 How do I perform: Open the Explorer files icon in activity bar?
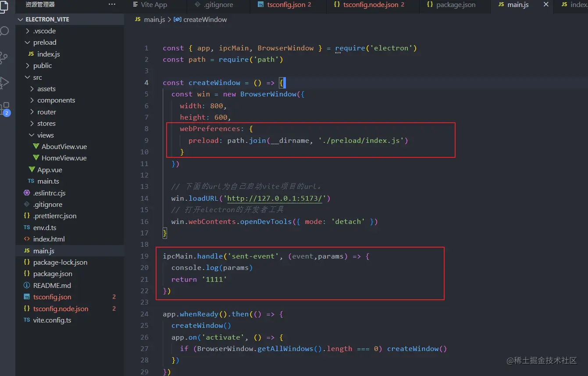(x=4, y=6)
